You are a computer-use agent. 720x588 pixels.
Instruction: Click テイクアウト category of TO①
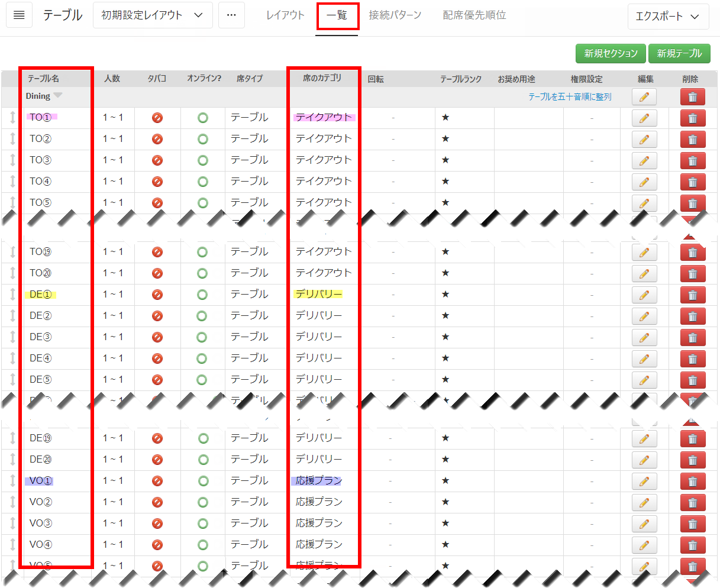click(x=324, y=117)
